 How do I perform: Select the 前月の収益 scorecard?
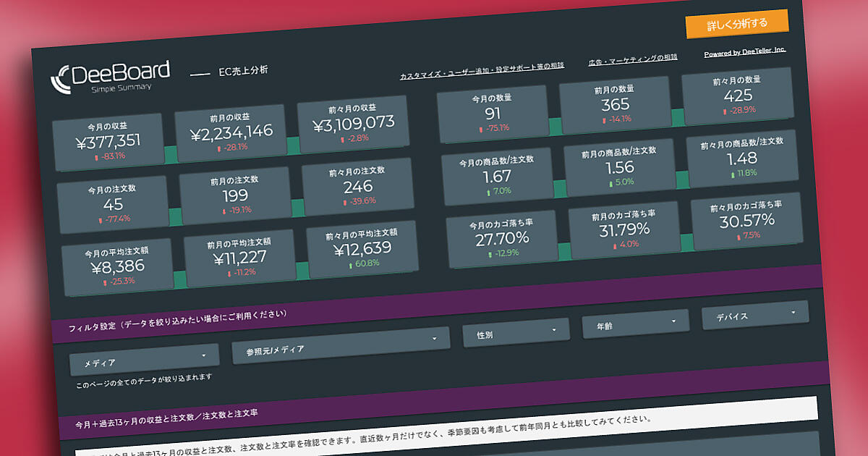(x=231, y=131)
